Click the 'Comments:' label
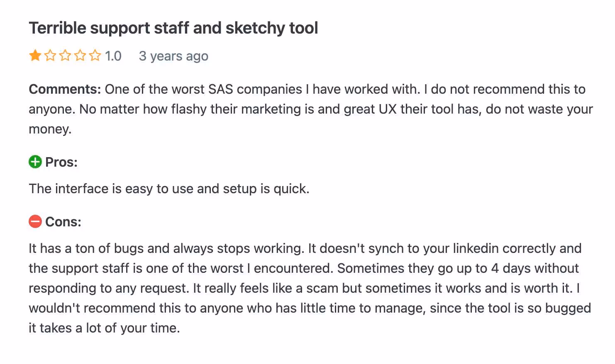Viewport: 615px width, 364px height. (65, 89)
